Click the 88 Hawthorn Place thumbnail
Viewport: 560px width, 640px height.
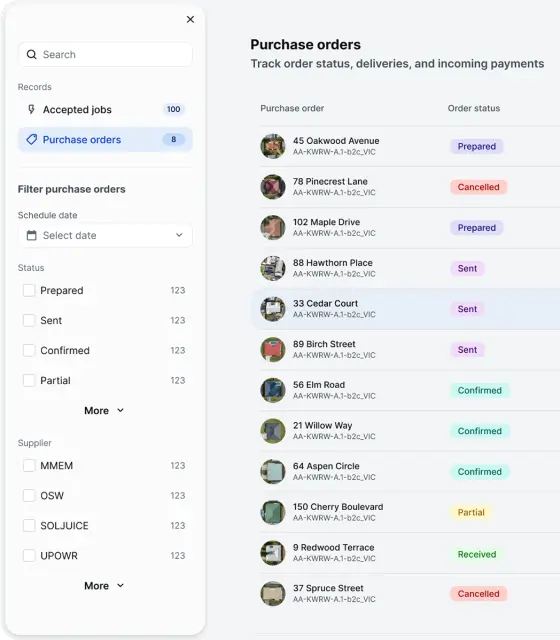point(273,268)
